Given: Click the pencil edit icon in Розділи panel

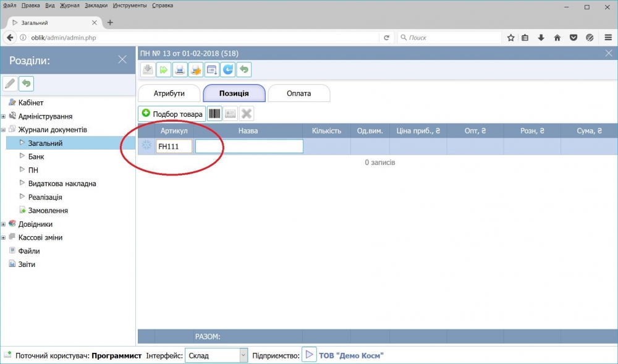Looking at the screenshot, I should [10, 83].
